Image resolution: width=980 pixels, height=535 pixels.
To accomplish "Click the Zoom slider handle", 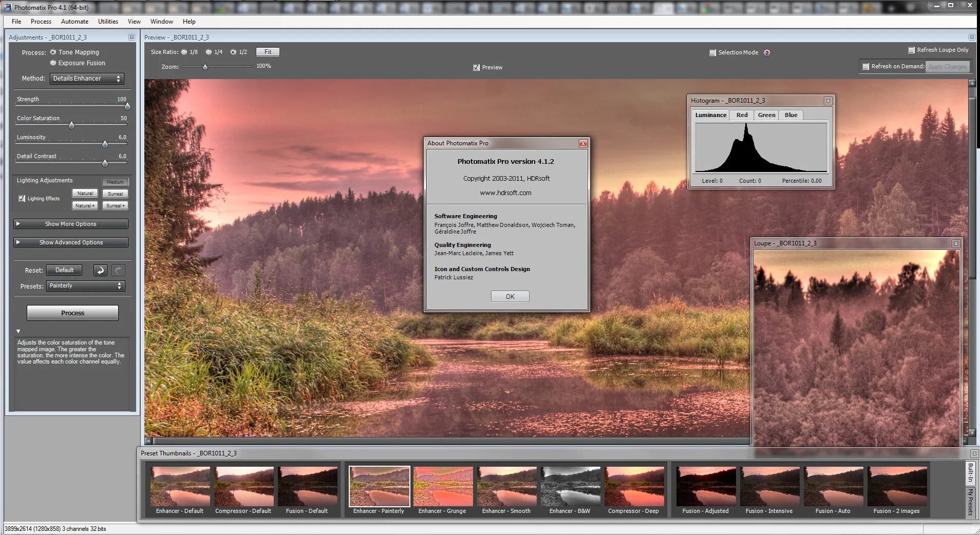I will coord(205,67).
